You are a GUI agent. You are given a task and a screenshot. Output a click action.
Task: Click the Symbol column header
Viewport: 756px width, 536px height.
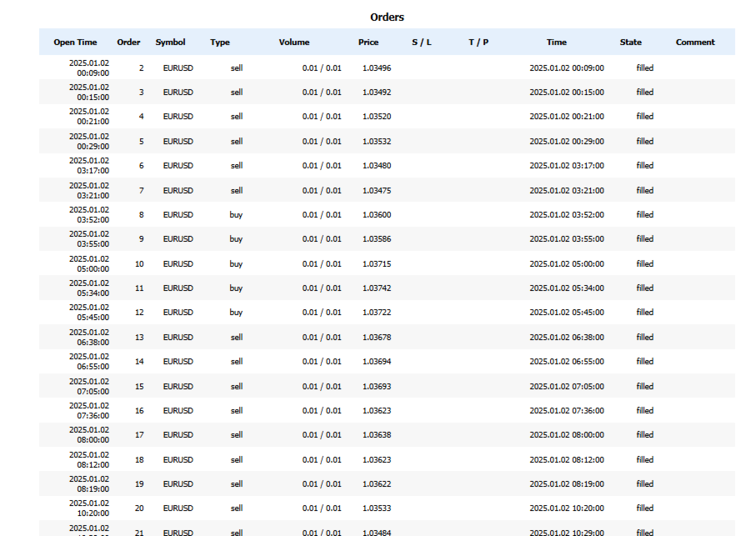[x=170, y=42]
